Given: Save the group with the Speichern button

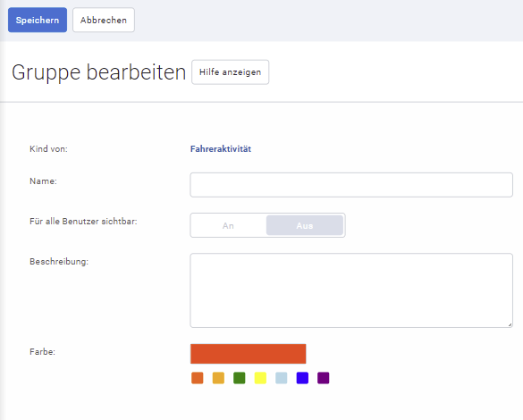Looking at the screenshot, I should point(38,20).
